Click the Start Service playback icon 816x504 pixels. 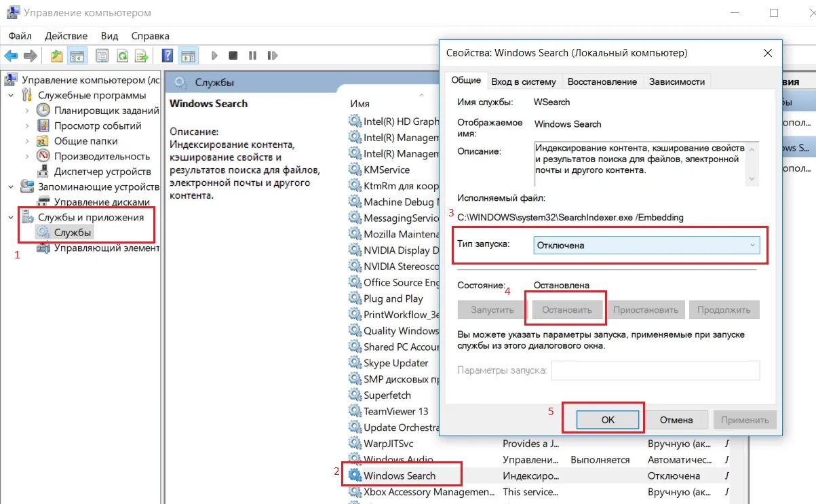pos(214,55)
